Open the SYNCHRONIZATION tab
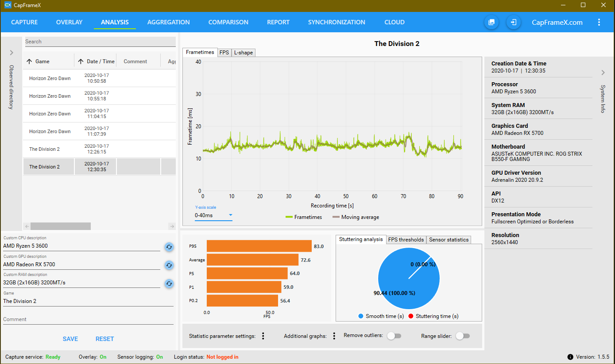This screenshot has width=615, height=364. 337,22
